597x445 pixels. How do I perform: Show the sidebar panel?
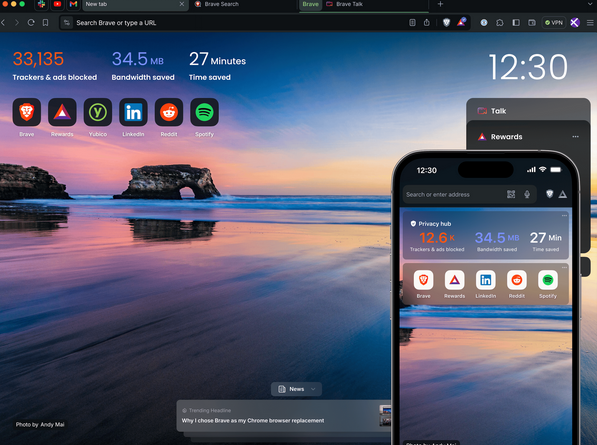coord(516,23)
